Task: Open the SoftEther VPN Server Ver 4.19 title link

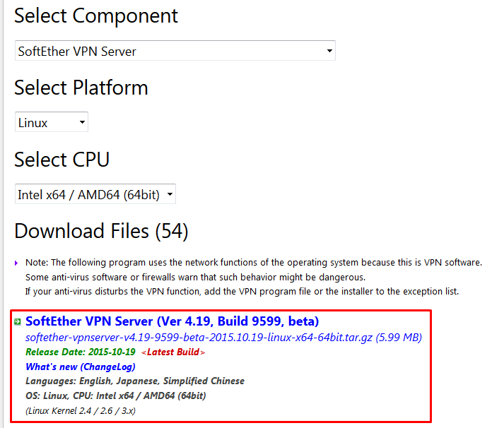Action: [172, 321]
